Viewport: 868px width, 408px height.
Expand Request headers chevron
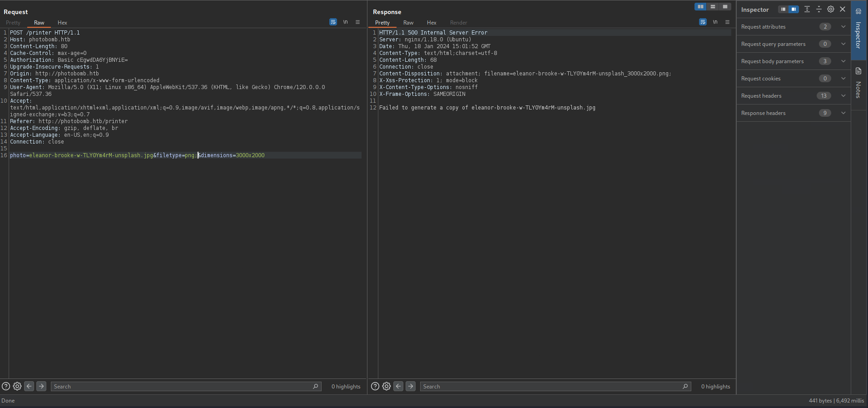coord(843,96)
